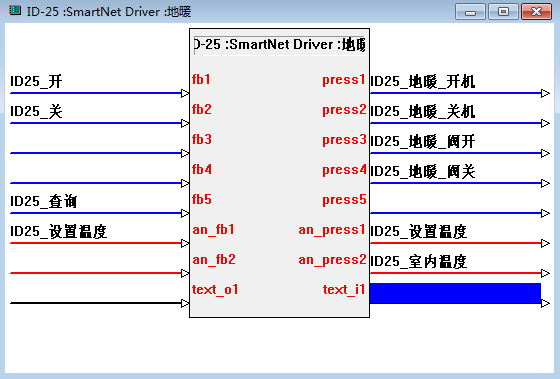The height and width of the screenshot is (379, 560).
Task: Maximize the ID-25 SmartNet Driver window
Action: 503,11
